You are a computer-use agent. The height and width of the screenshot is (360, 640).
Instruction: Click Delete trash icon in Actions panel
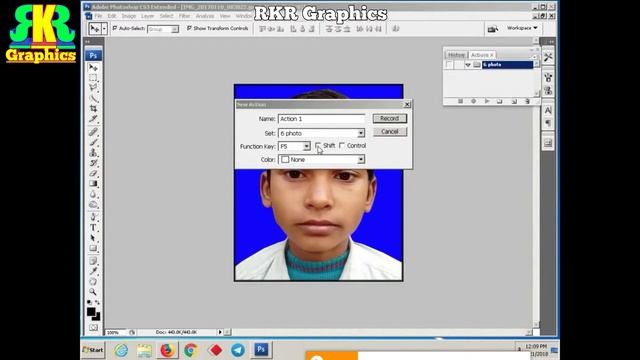tap(527, 101)
